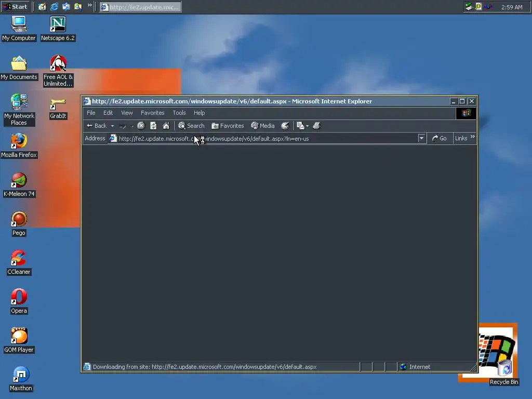The width and height of the screenshot is (532, 399).
Task: Select the Free AOL & Unlimited shortcut
Action: point(58,71)
